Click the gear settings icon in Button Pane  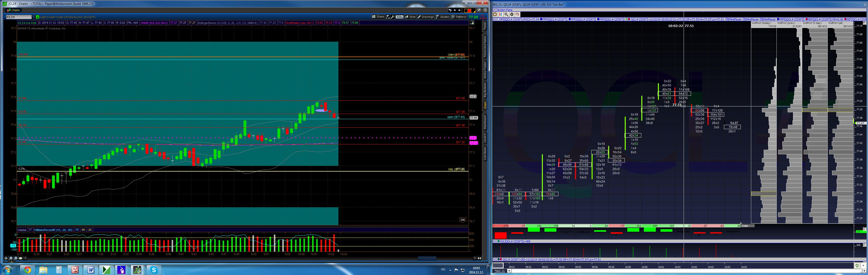coord(512,15)
